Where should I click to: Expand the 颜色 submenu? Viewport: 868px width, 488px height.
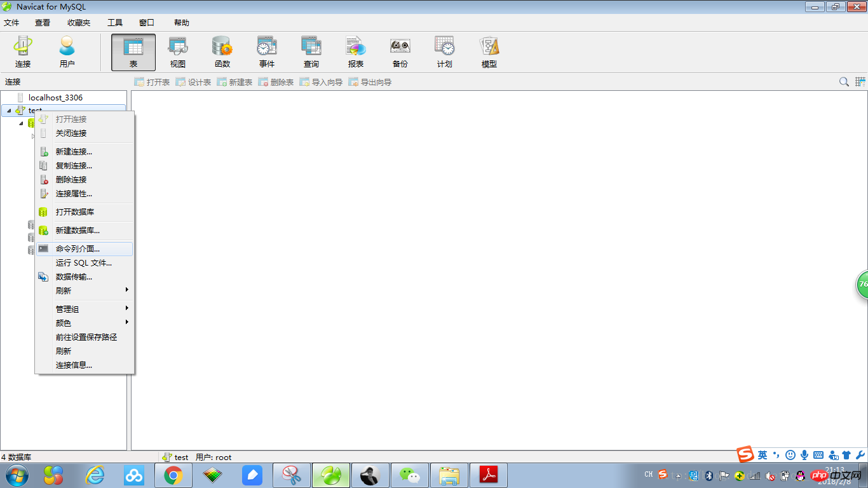tap(85, 323)
